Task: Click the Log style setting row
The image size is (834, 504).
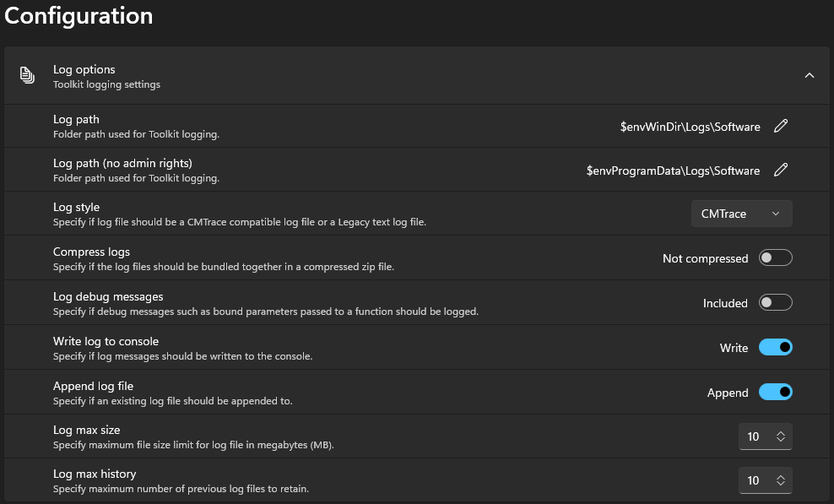Action: 338,213
